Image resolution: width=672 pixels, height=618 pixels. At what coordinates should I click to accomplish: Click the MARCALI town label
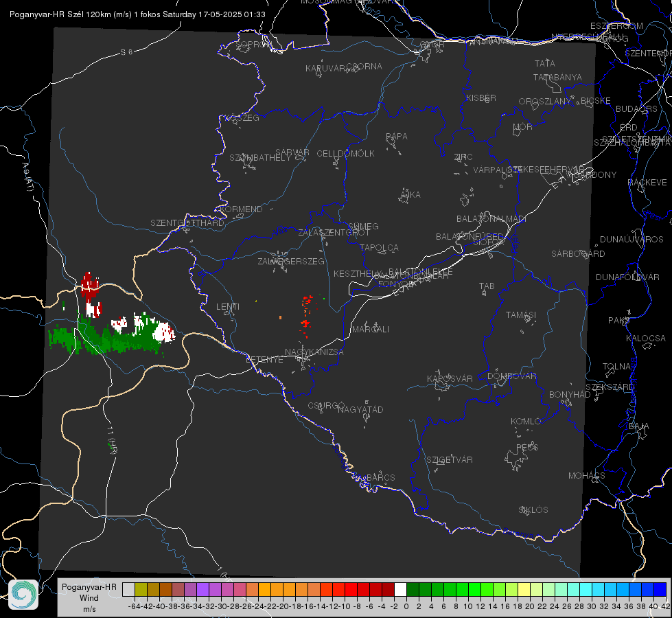tap(370, 330)
